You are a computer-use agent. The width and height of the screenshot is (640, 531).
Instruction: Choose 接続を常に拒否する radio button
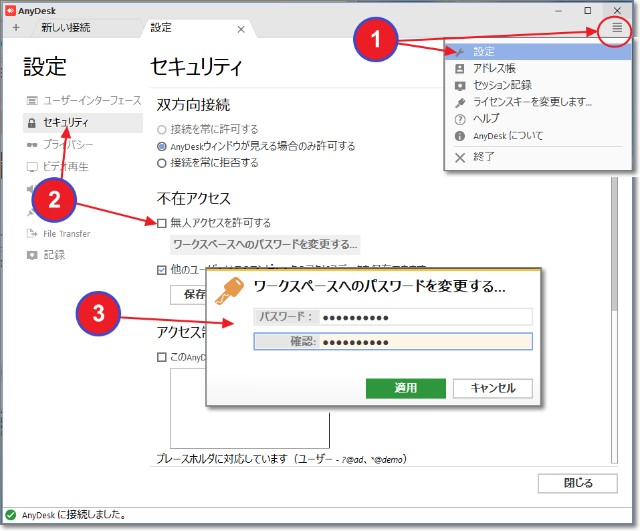point(162,162)
